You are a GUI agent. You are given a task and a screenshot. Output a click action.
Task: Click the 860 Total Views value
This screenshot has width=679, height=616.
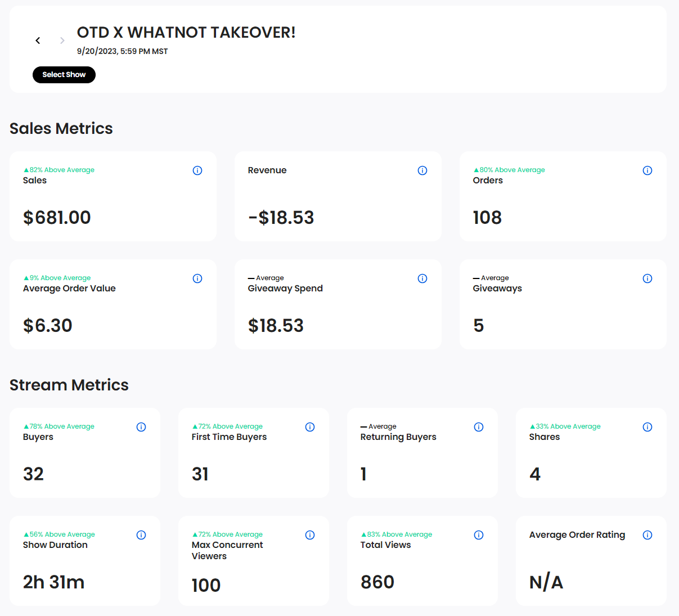(x=377, y=582)
